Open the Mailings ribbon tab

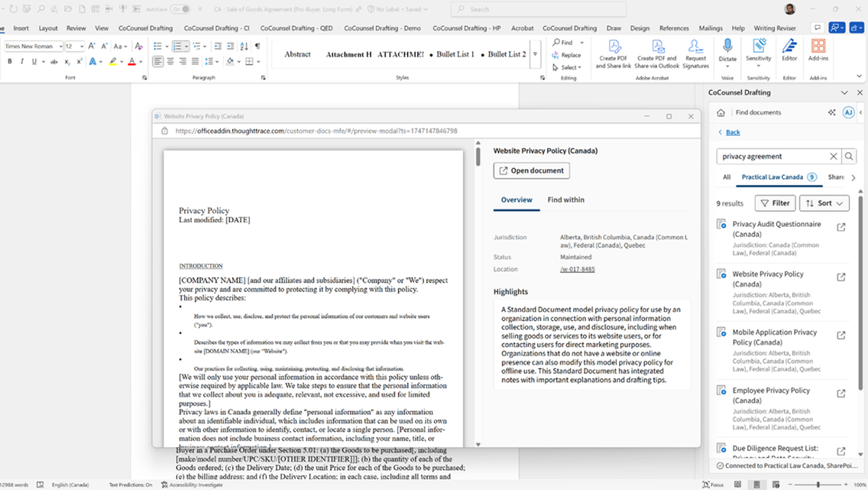(711, 29)
